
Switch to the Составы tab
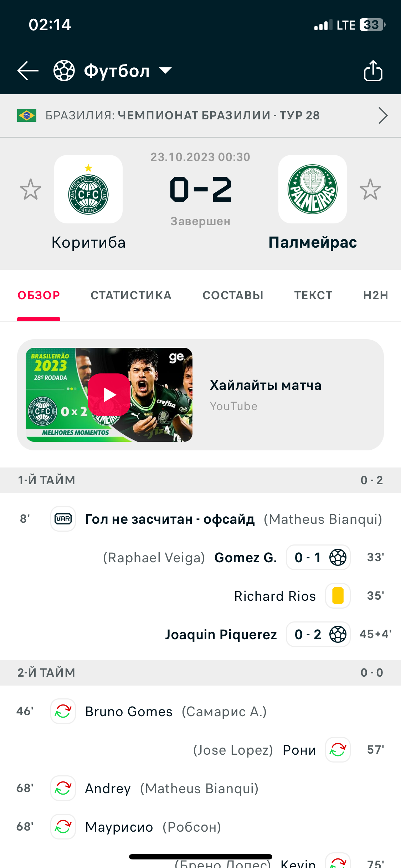pos(233,295)
